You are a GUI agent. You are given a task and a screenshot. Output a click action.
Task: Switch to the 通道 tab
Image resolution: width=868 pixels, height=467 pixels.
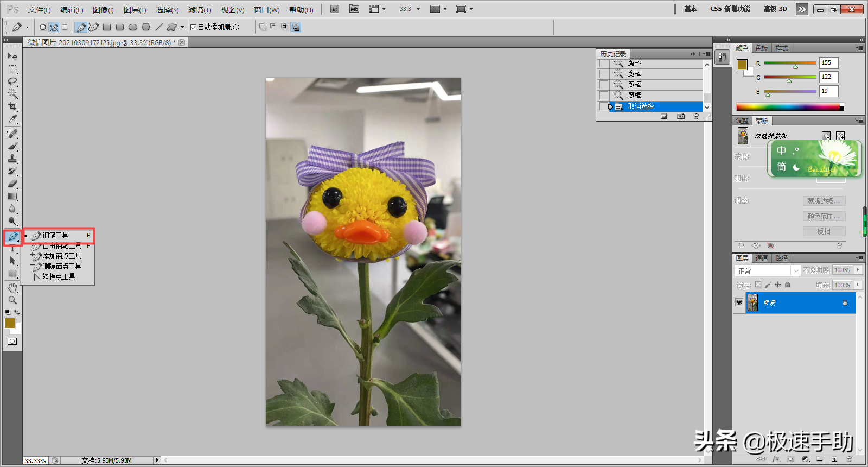[762, 258]
